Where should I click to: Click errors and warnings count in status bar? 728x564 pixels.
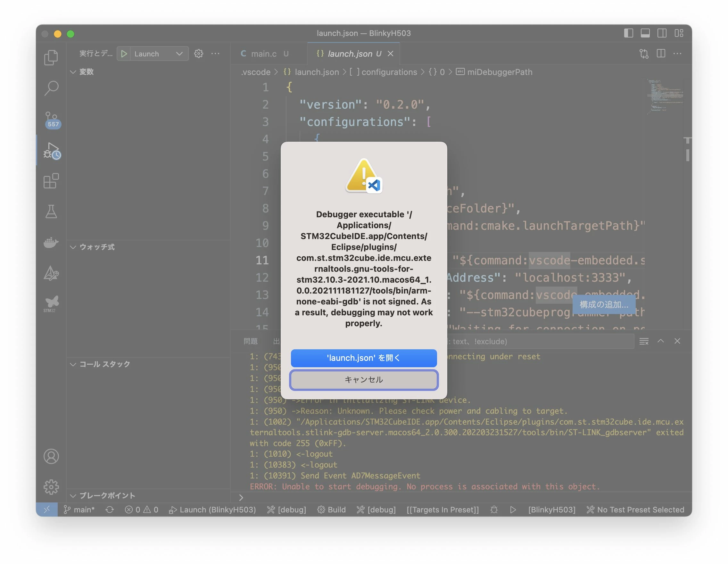tap(142, 510)
